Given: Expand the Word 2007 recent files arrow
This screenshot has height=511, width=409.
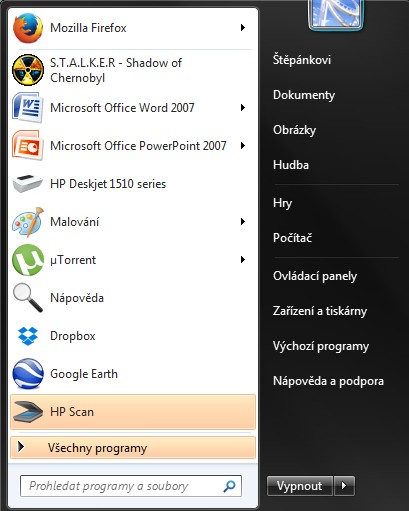Looking at the screenshot, I should click(243, 108).
